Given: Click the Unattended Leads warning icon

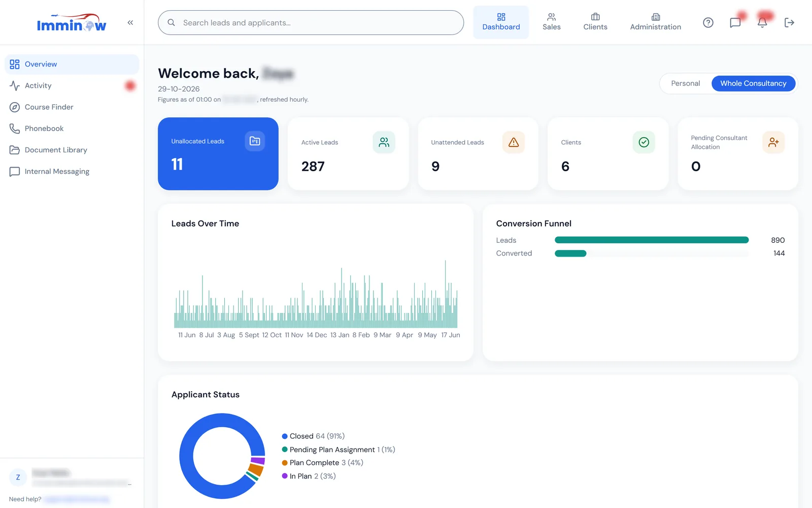Looking at the screenshot, I should tap(514, 142).
